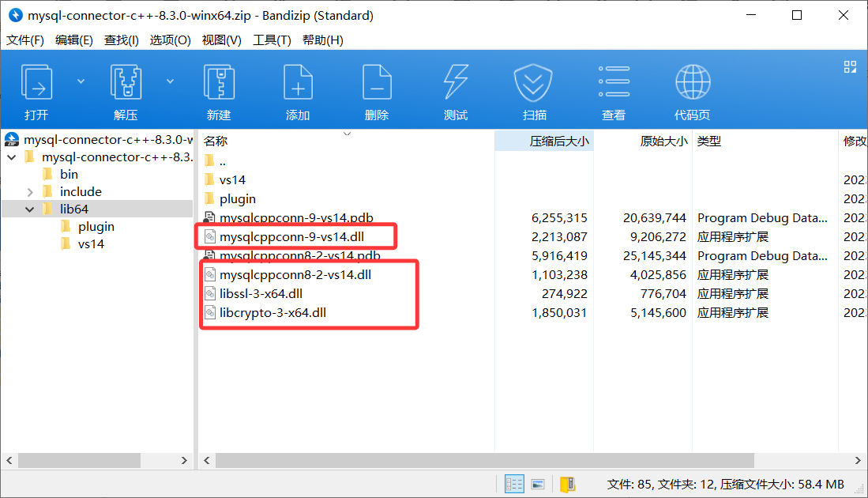This screenshot has height=498, width=868.
Task: Click right scroll arrow of the file list
Action: (858, 460)
